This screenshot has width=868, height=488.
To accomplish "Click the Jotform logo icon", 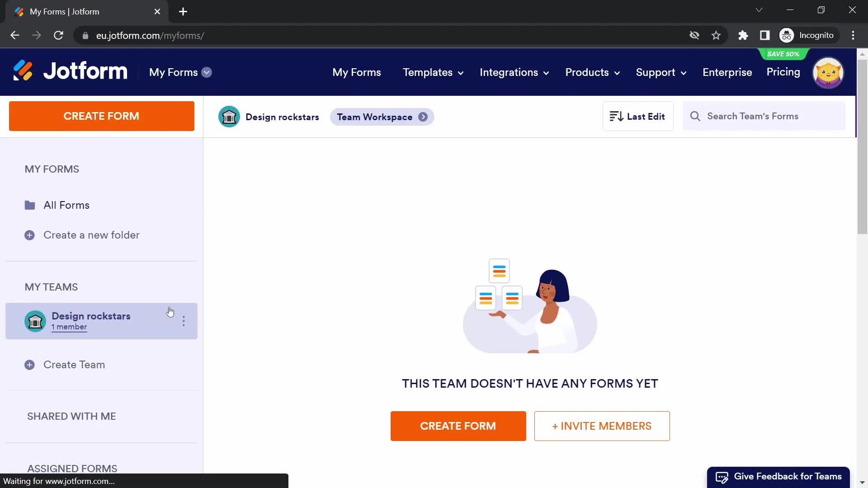I will click(x=22, y=71).
